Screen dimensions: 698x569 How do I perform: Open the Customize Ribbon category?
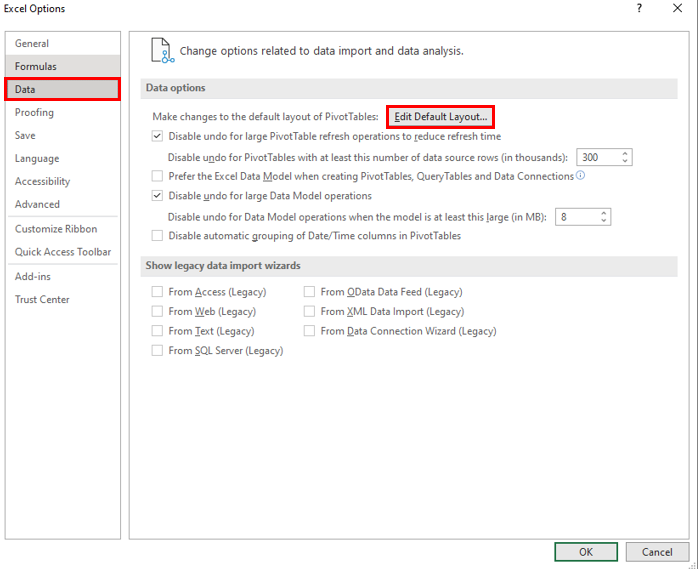(56, 229)
